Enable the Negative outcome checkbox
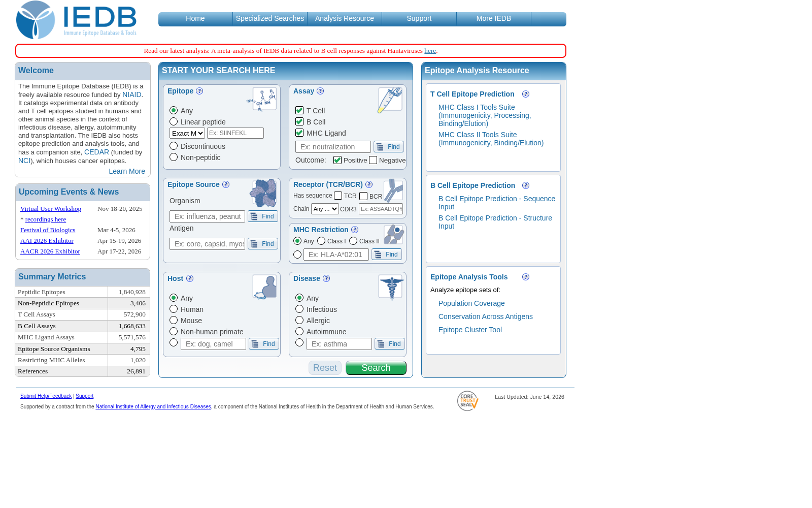Viewport: 812px width, 508px height. [373, 161]
